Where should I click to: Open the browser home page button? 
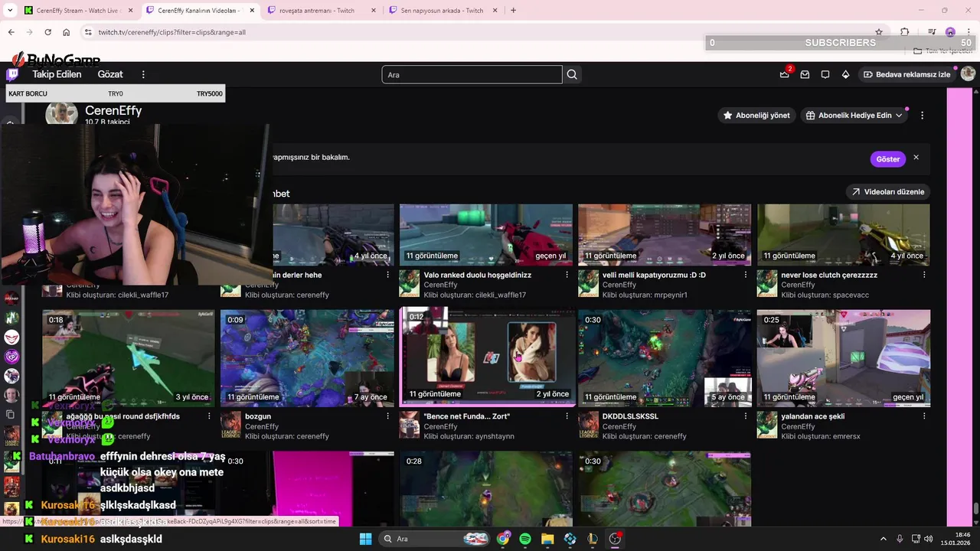click(x=66, y=32)
